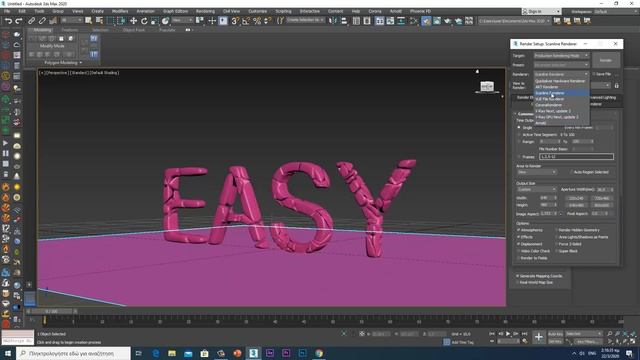The height and width of the screenshot is (360, 640).
Task: Open the Workspaces dropdown
Action: tap(616, 11)
